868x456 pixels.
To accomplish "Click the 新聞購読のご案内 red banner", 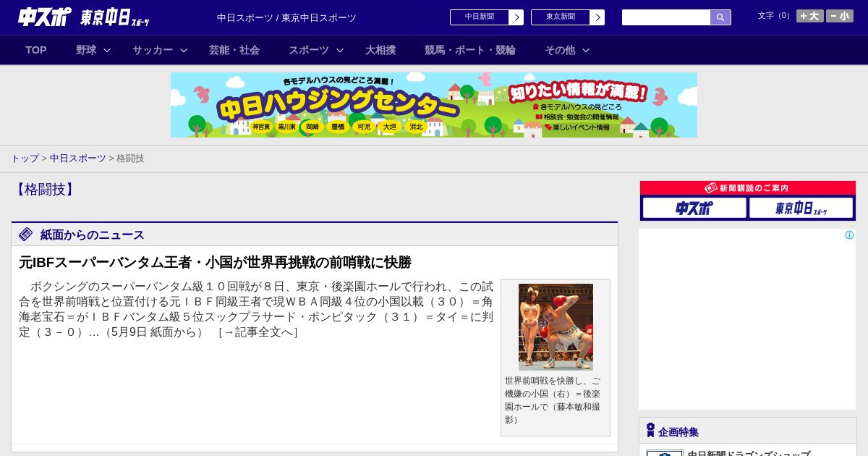I will (x=748, y=187).
